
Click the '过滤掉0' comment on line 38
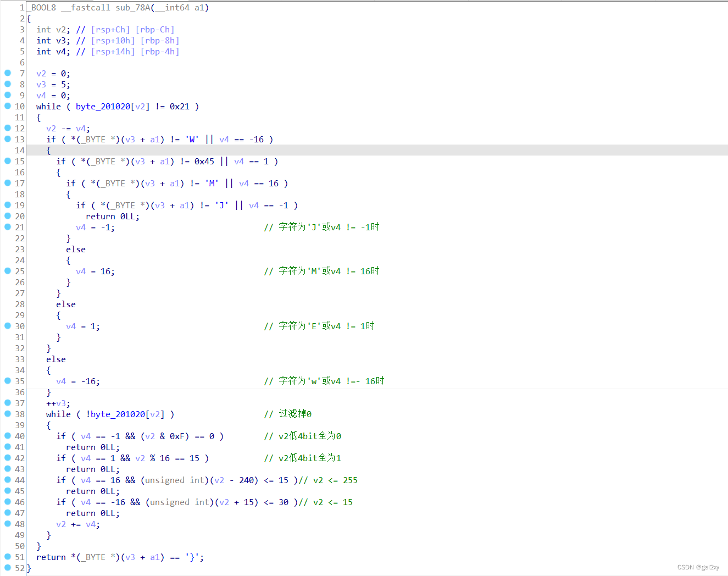click(287, 414)
